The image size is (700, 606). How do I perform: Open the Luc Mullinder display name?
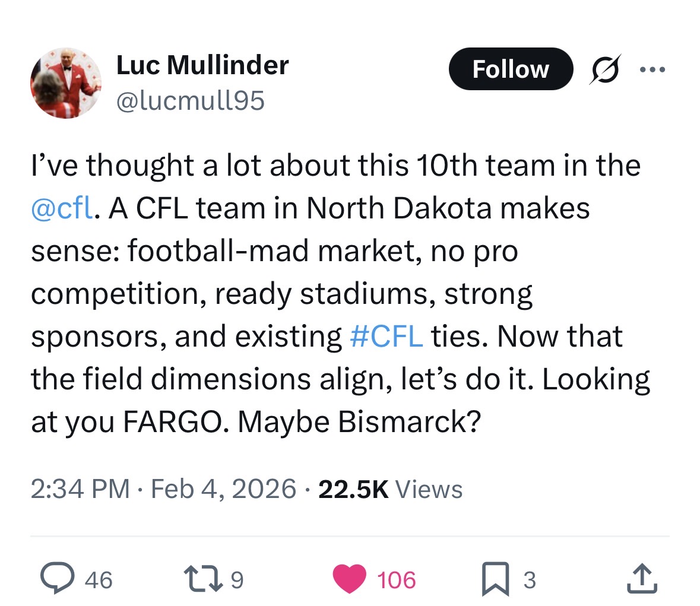(x=202, y=65)
